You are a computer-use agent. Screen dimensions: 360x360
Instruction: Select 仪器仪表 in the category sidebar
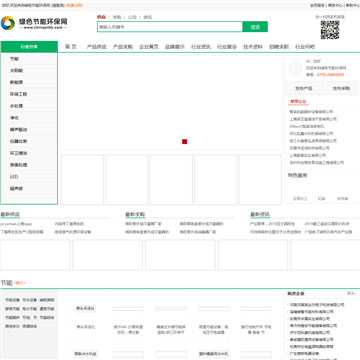[18, 141]
